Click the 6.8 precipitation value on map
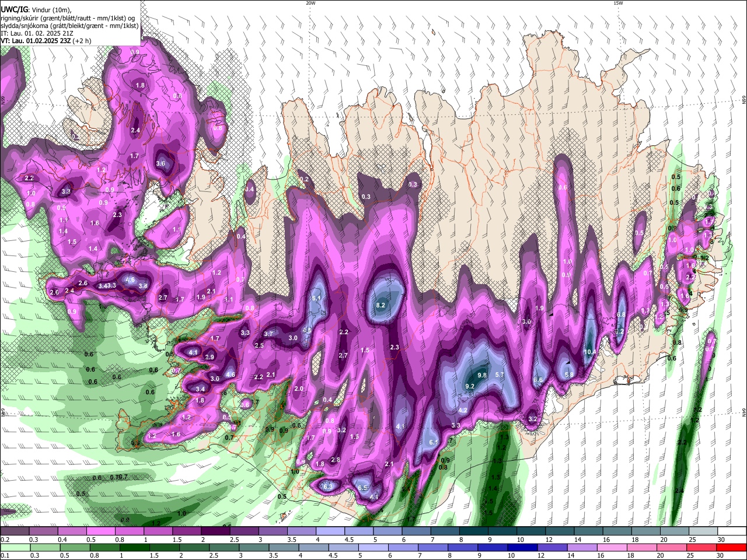 [x=622, y=314]
